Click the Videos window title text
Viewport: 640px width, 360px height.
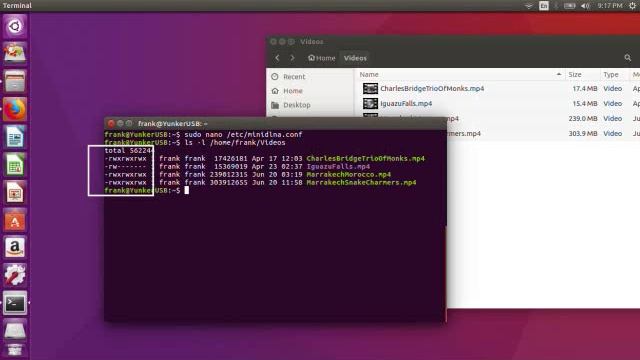311,42
